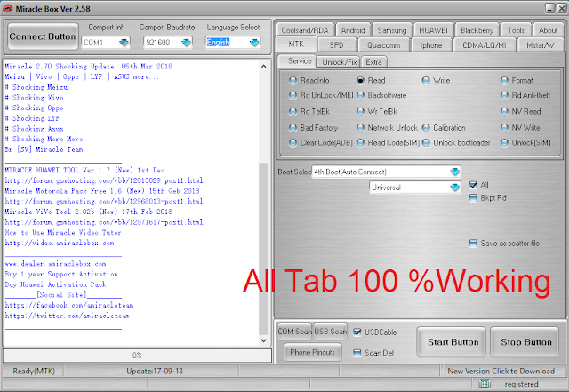Click the log panel scroll-down arrow
This screenshot has height=392, width=569.
264,340
